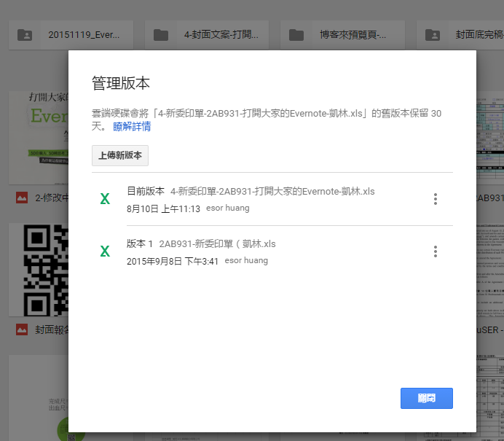Click image file icon beside 封面報名

(22, 329)
